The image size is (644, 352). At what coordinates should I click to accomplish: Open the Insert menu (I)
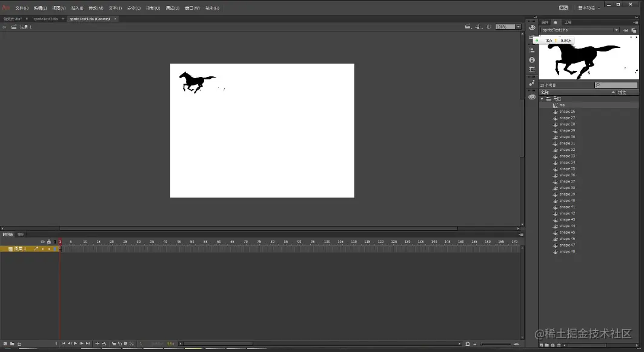77,8
